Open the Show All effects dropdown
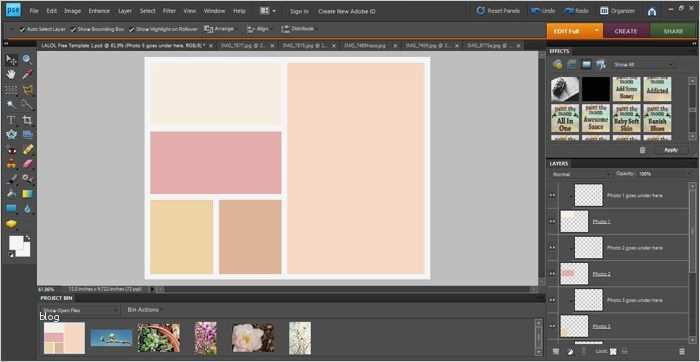The height and width of the screenshot is (362, 700). [643, 65]
